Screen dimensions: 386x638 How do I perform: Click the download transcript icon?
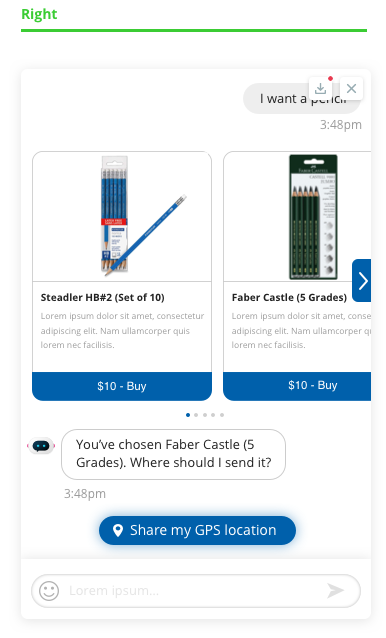click(x=321, y=88)
